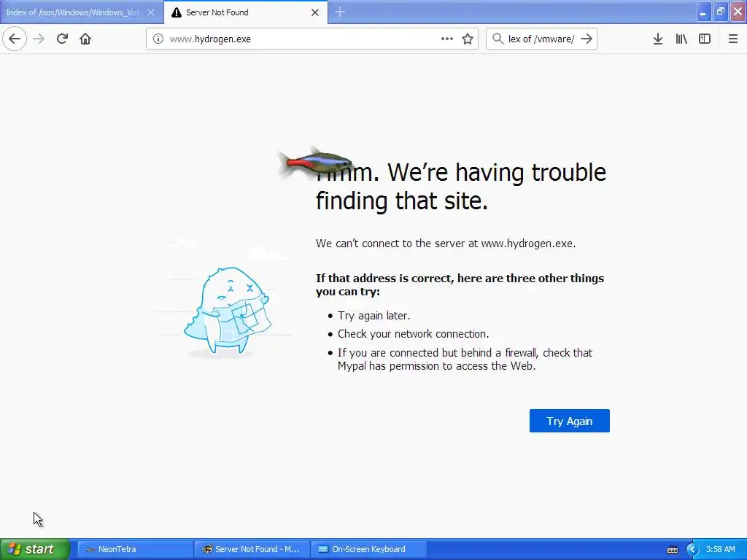747x560 pixels.
Task: Click the neon tetra fish on the page
Action: 316,162
